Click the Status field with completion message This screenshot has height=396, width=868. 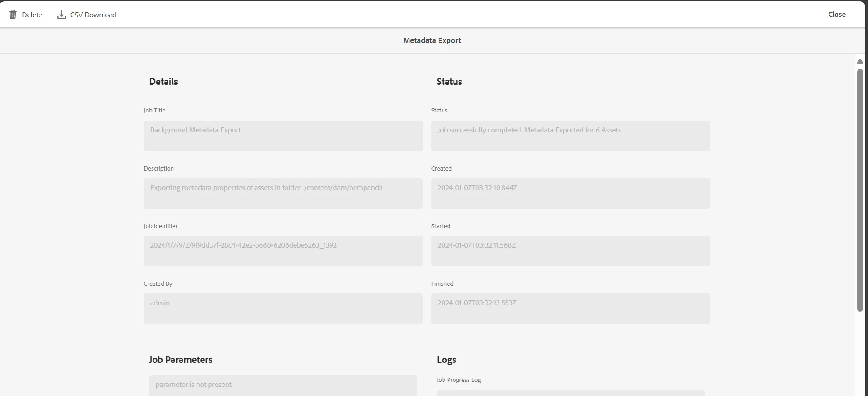570,136
